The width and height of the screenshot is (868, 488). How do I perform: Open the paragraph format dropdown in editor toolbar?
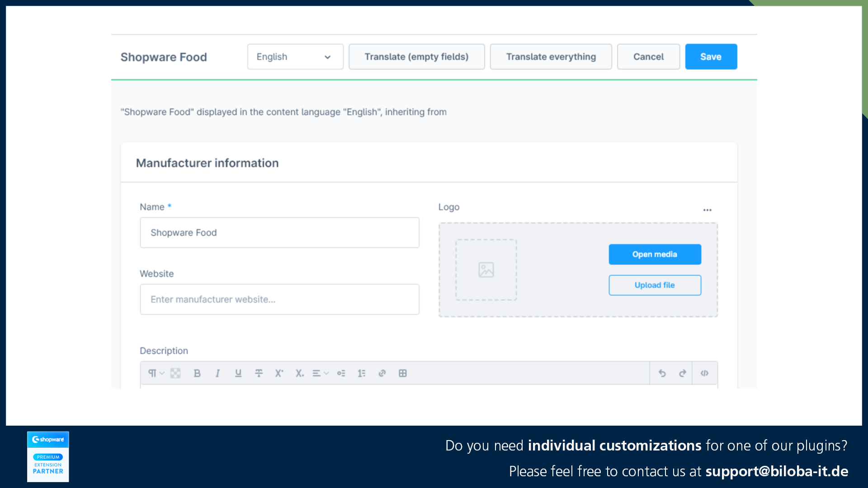[156, 373]
